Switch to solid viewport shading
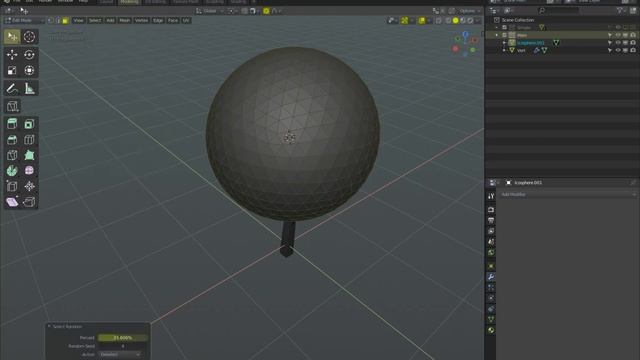640x360 pixels. pyautogui.click(x=456, y=20)
